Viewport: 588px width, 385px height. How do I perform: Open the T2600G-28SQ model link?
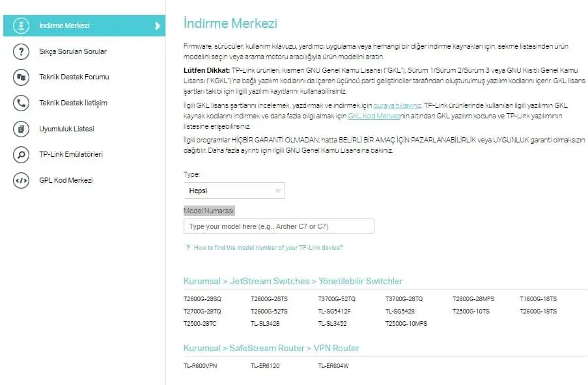tap(202, 299)
